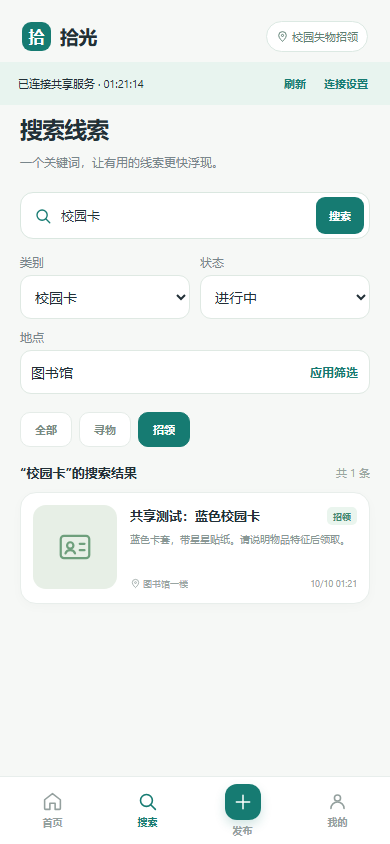Click the pin icon beside 图书馆一楼

(136, 583)
